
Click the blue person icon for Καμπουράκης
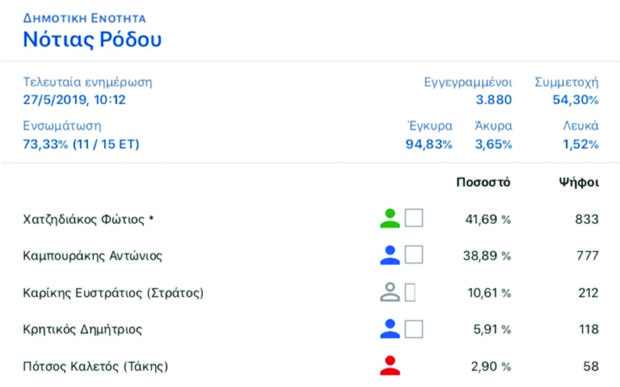(390, 255)
